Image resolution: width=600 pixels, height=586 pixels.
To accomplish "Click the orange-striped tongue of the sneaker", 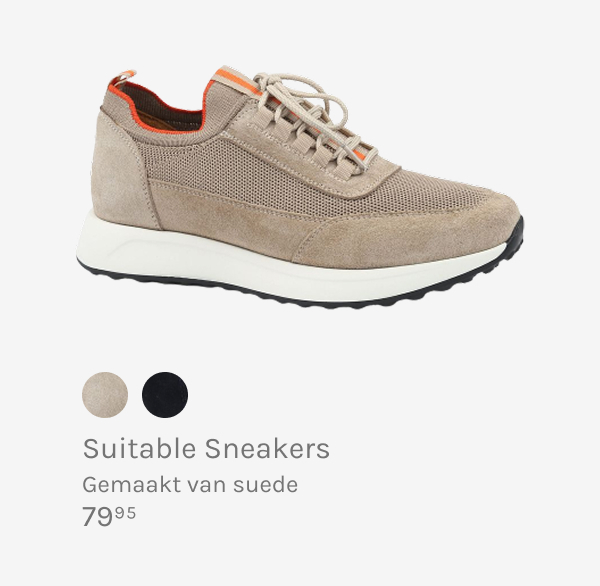I will click(237, 80).
